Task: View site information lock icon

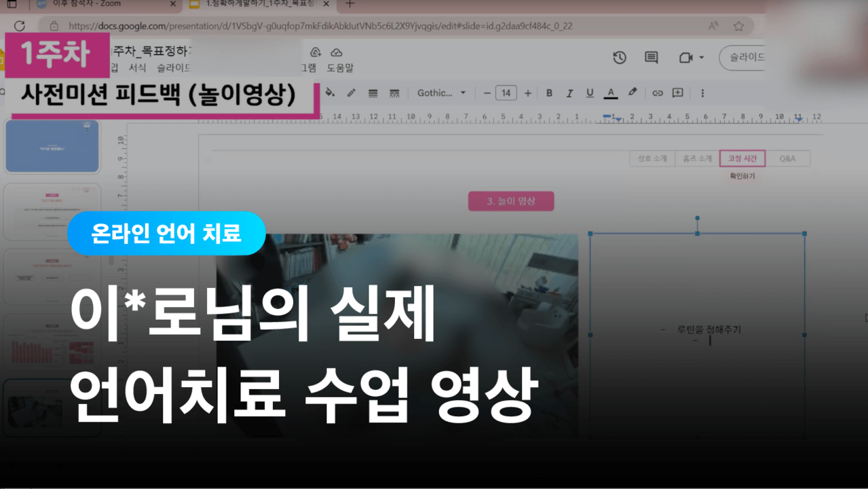Action: coord(54,26)
